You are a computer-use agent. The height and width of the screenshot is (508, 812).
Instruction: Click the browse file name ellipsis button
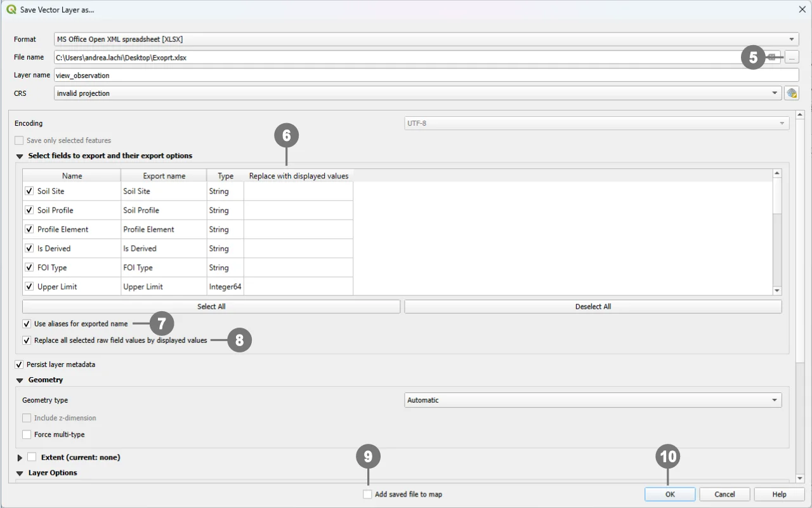click(791, 57)
